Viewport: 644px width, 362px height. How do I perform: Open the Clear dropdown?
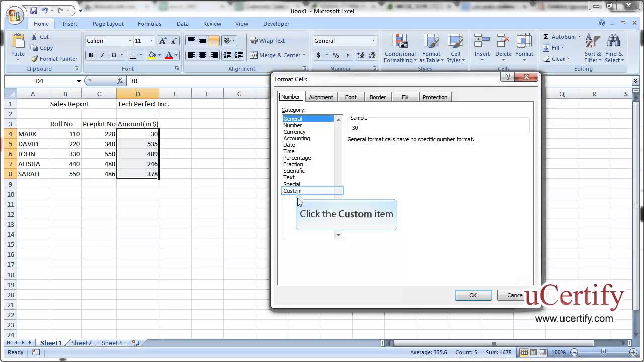[556, 59]
